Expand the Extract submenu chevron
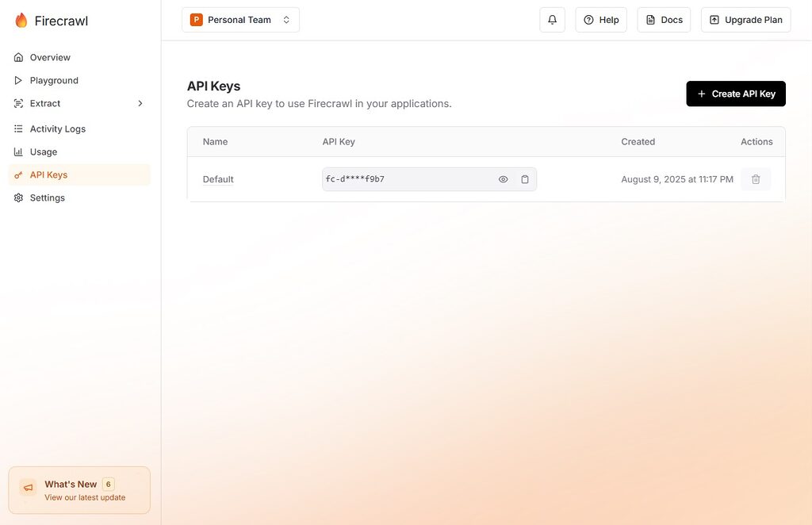Image resolution: width=812 pixels, height=525 pixels. pos(140,103)
